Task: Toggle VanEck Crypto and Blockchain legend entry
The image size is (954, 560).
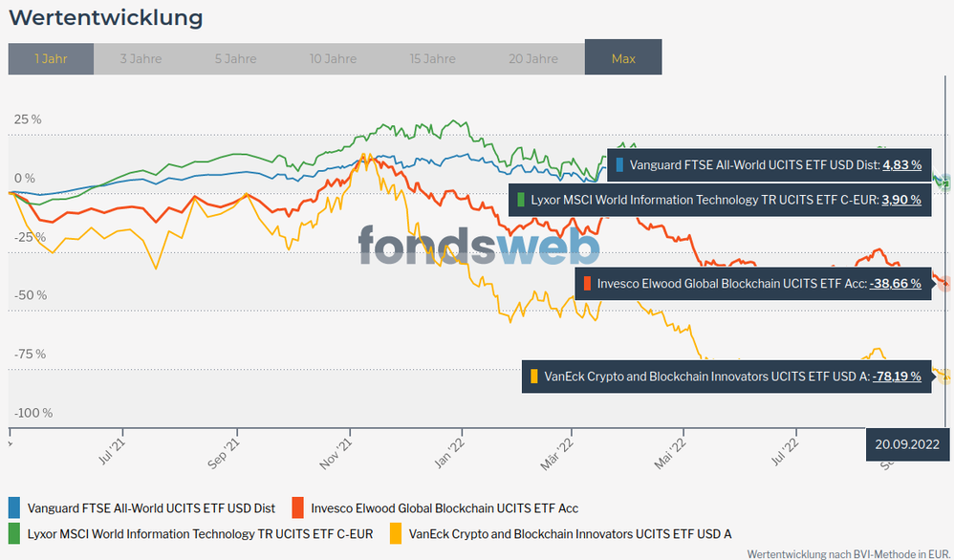Action: pos(569,533)
